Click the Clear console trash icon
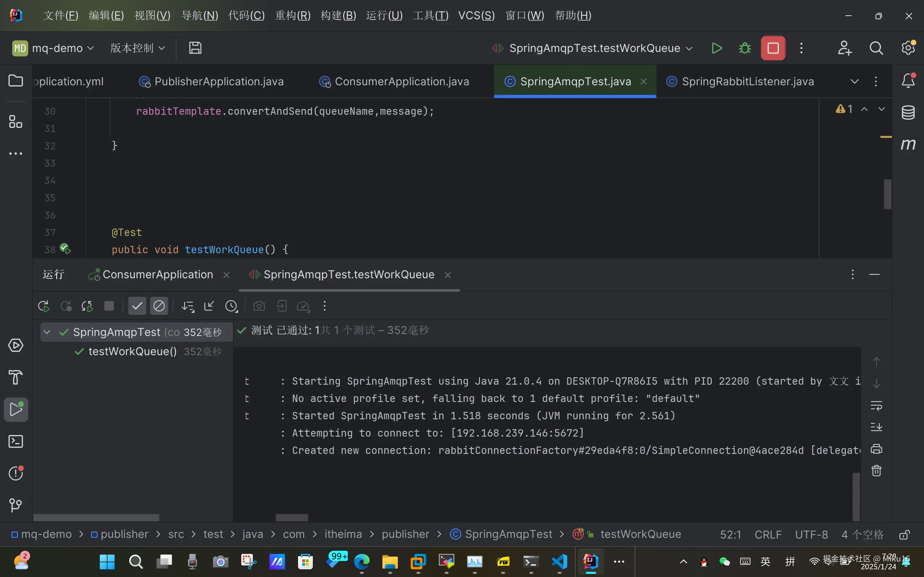Viewport: 924px width, 577px height. click(876, 471)
